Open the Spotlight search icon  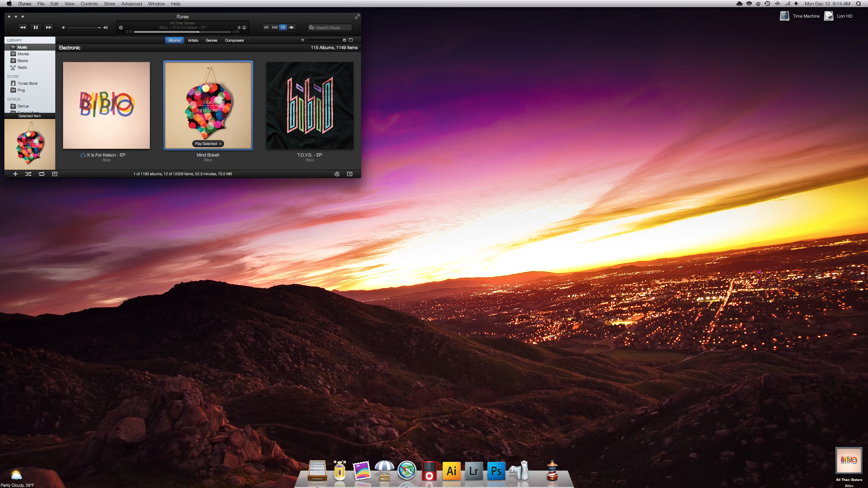pos(859,4)
